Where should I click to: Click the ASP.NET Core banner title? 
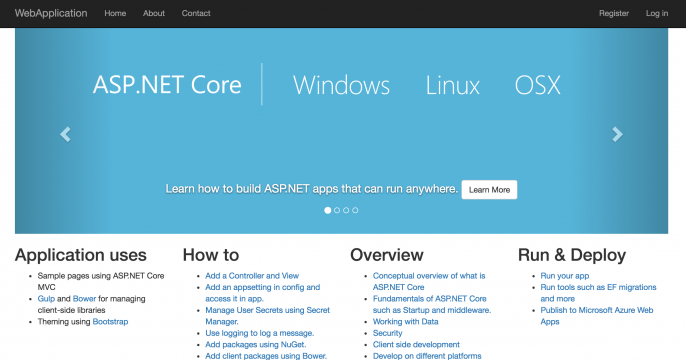(x=167, y=85)
